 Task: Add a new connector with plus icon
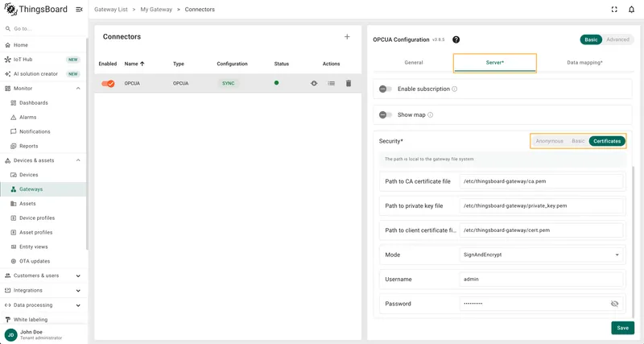click(x=347, y=36)
